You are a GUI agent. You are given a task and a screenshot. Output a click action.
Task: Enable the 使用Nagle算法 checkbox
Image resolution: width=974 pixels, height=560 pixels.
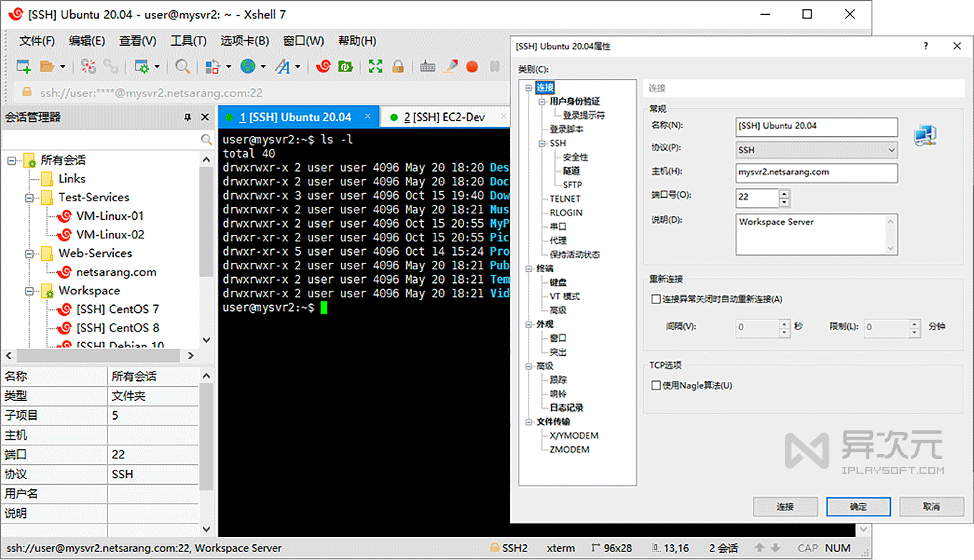pos(655,385)
